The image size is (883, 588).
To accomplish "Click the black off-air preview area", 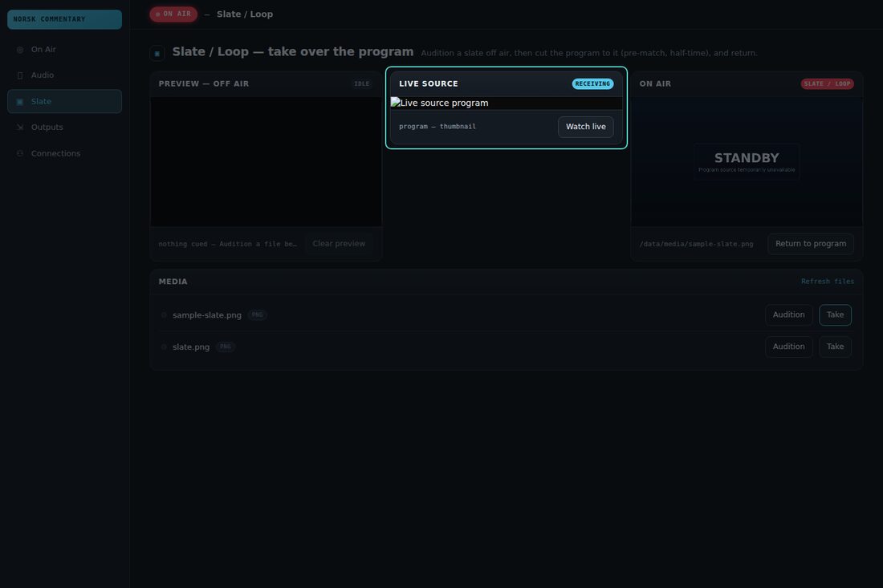I will point(266,162).
